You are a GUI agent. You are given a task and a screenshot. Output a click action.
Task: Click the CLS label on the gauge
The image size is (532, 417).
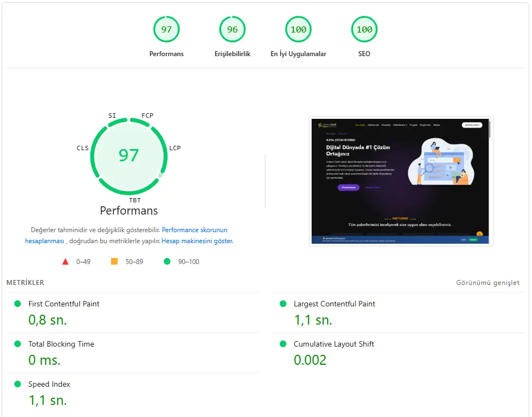pos(82,147)
